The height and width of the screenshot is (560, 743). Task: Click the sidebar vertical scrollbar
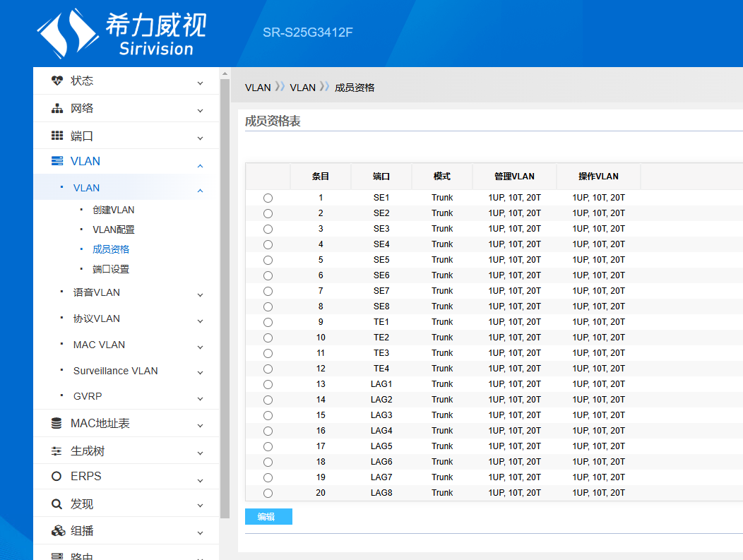(x=225, y=297)
